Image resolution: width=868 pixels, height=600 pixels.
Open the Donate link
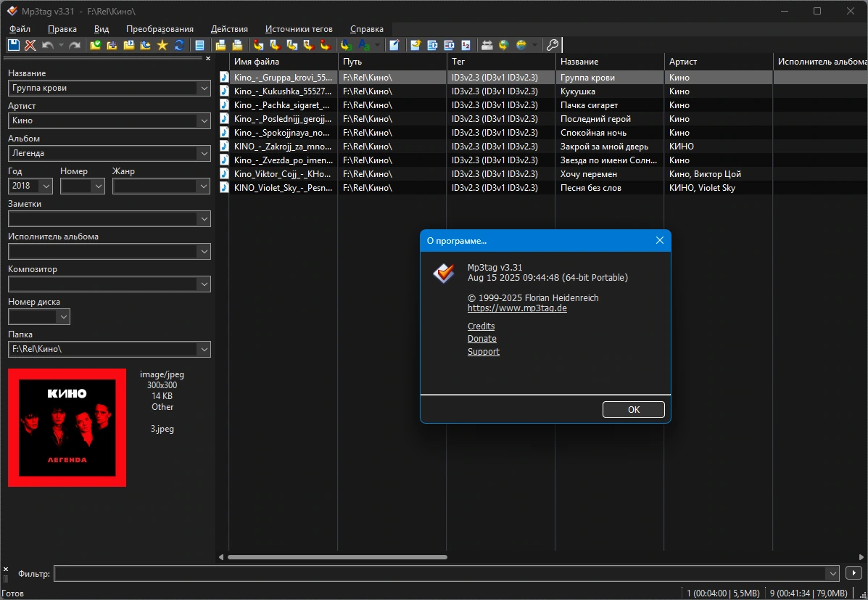click(x=481, y=339)
